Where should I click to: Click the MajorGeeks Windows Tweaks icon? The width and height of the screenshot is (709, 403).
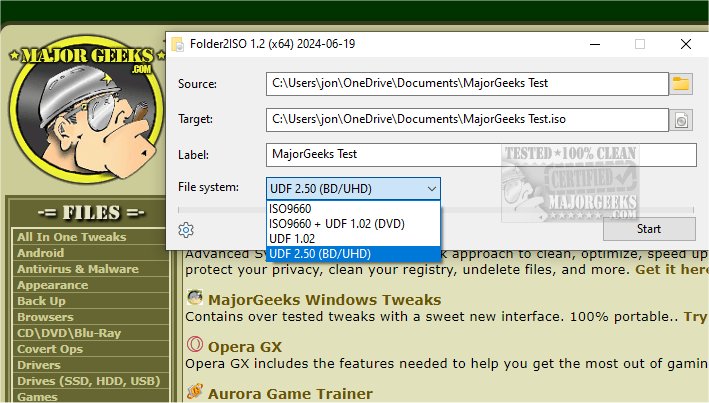[195, 299]
